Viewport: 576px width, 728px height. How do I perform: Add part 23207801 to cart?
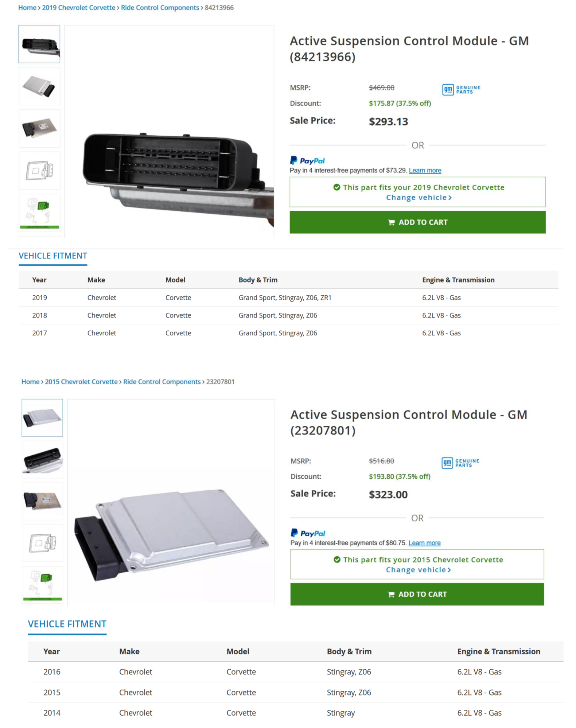coord(417,594)
